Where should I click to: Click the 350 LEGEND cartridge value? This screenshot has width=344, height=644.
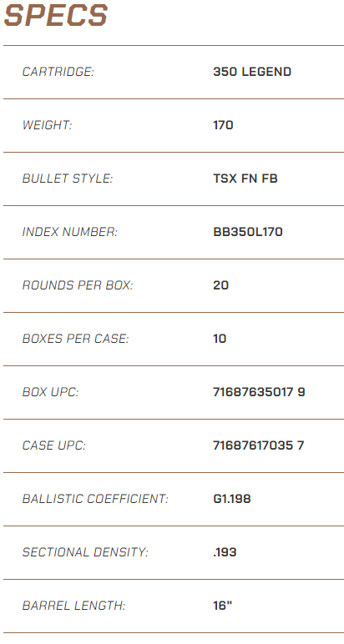(252, 72)
